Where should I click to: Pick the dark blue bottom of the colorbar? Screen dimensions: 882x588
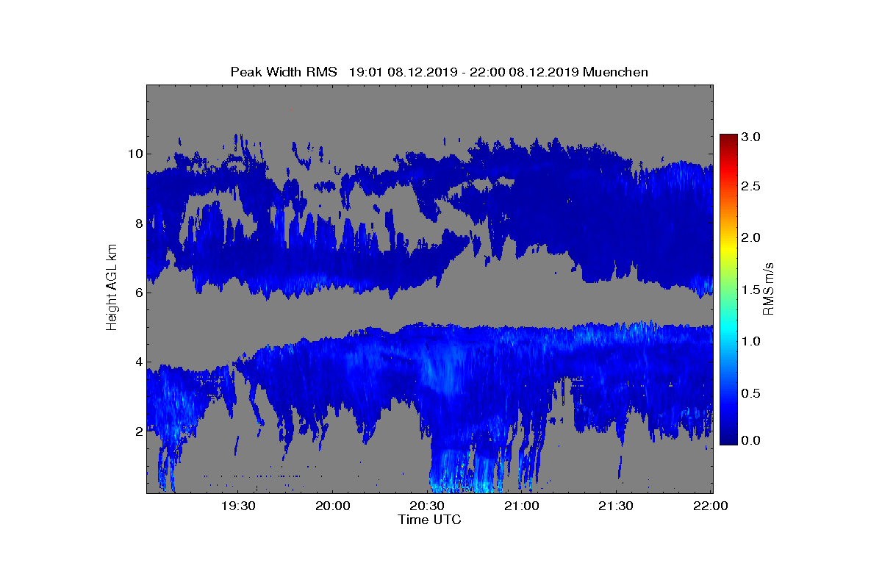[x=728, y=440]
